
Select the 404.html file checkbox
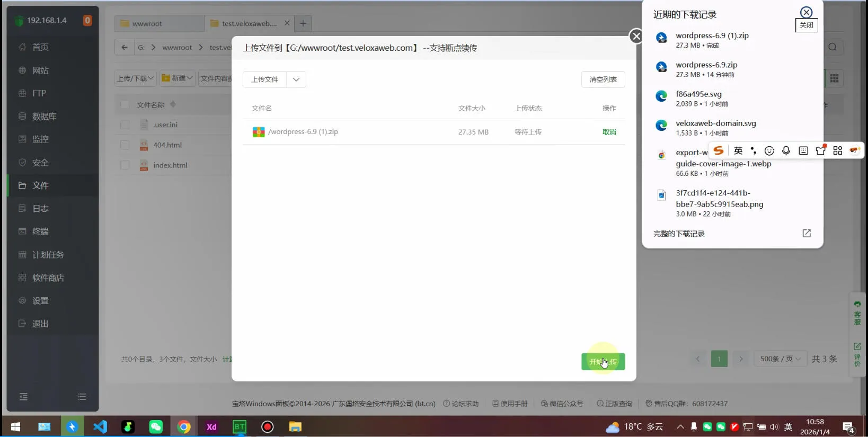click(x=125, y=145)
